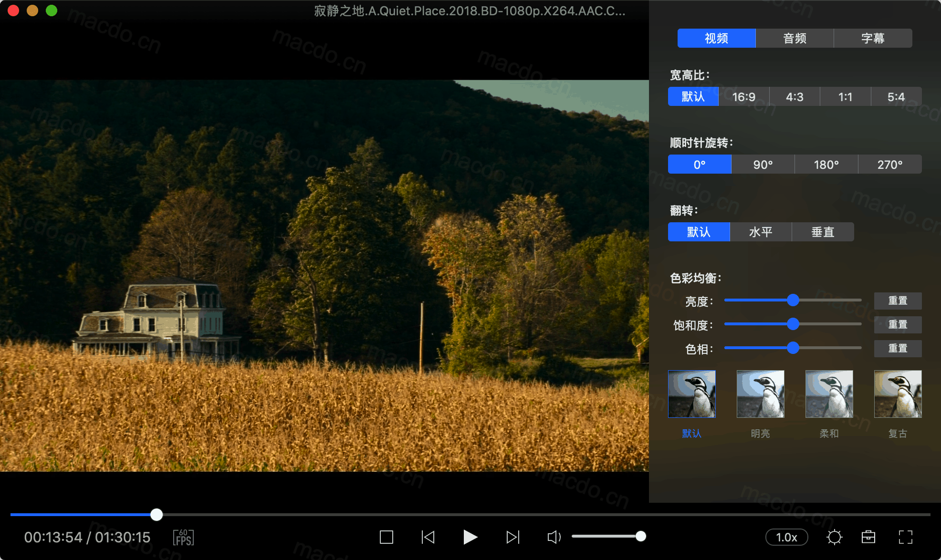This screenshot has height=560, width=941.
Task: Toggle the 60 FPS icon
Action: 183,537
